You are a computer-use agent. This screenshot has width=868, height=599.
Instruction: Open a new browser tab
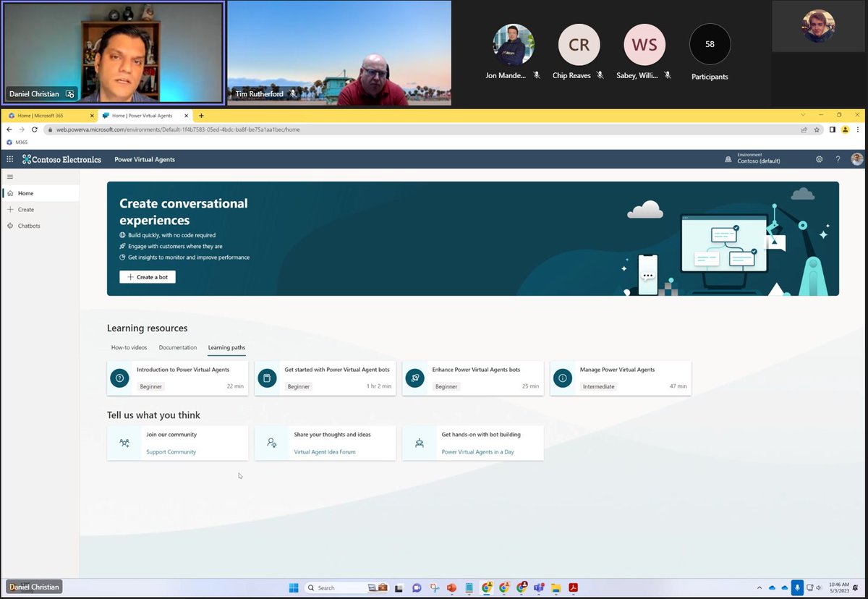point(201,116)
